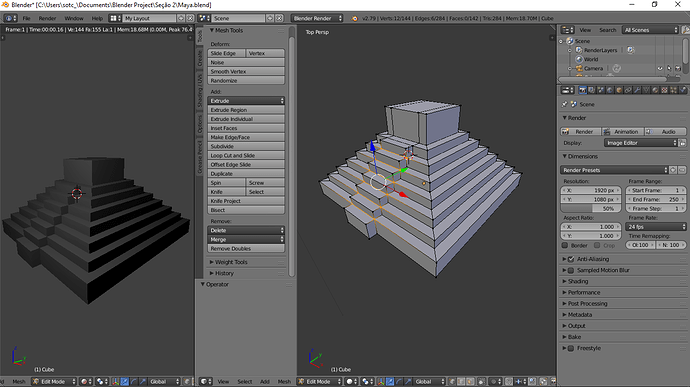
Task: Select the translate manipulator arrow in right viewport header
Action: (390, 382)
